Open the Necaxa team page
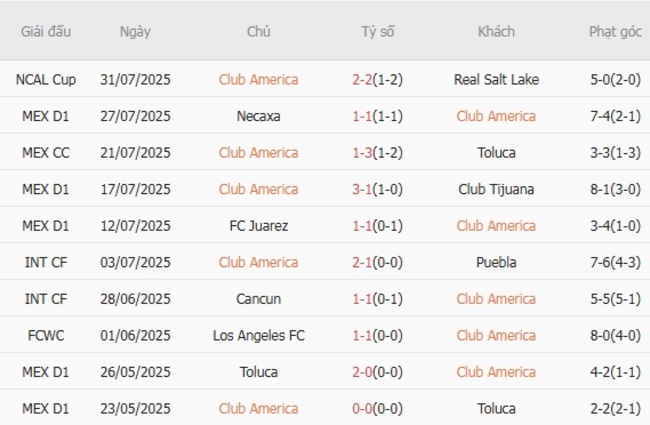The image size is (650, 425). coord(258,116)
